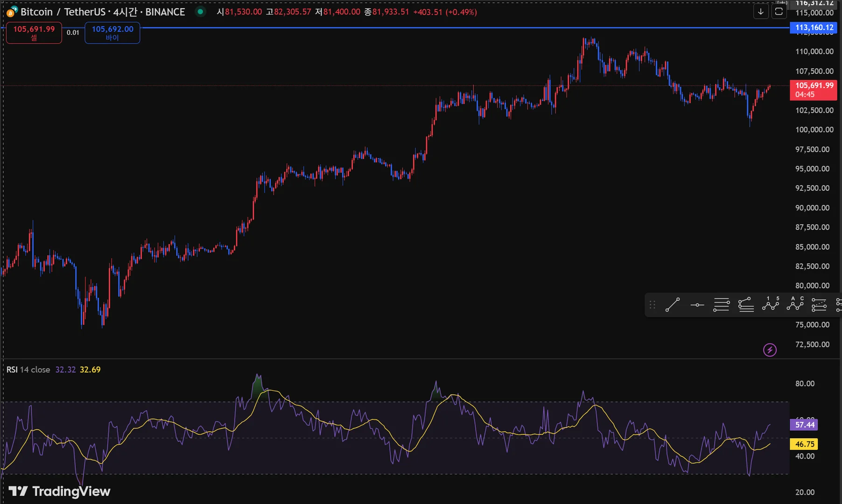Screen dimensions: 842x504
Task: Click the close price value 81,933.51
Action: tap(391, 12)
